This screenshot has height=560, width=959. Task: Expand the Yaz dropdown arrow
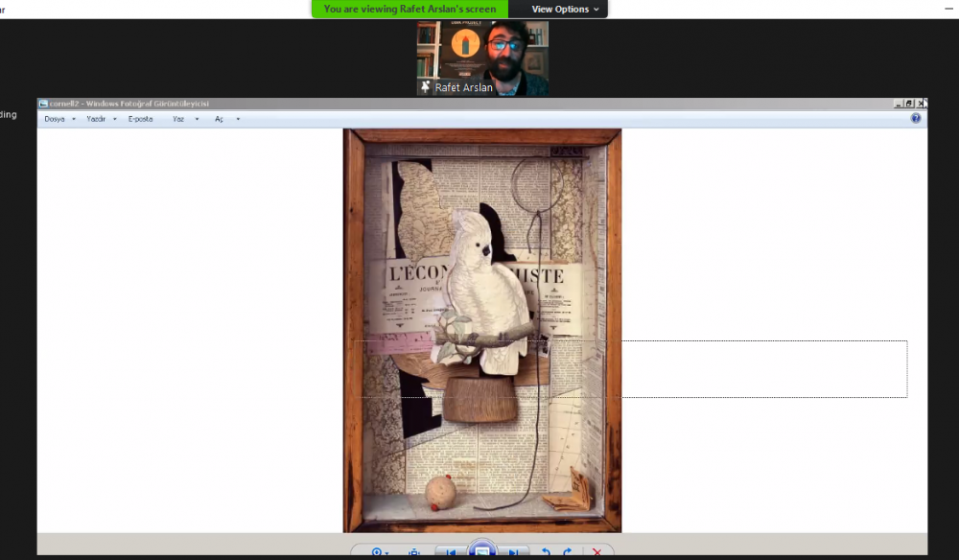(197, 119)
